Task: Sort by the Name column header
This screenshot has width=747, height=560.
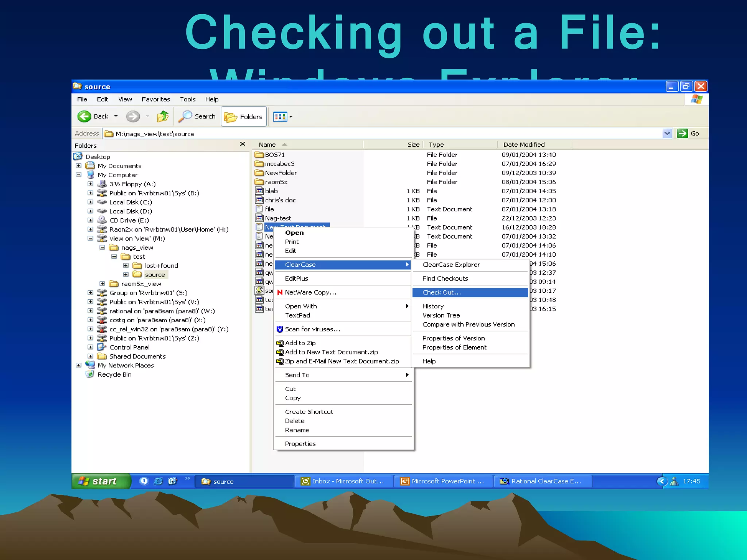Action: tap(308, 144)
